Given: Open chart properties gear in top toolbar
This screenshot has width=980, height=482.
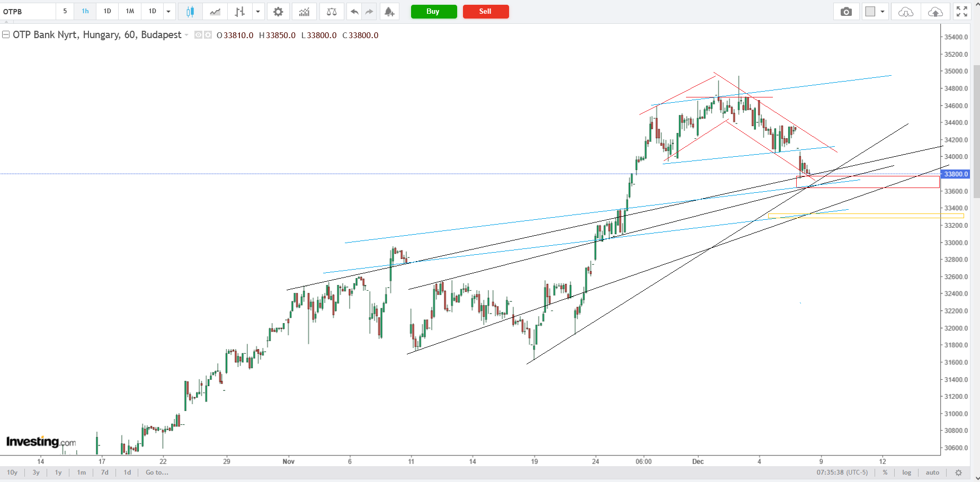Looking at the screenshot, I should [278, 12].
